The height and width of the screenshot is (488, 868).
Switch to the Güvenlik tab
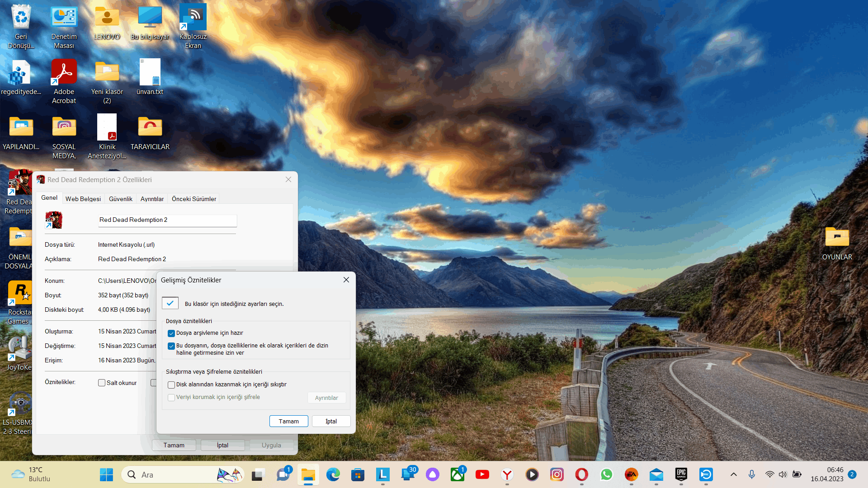click(x=121, y=199)
